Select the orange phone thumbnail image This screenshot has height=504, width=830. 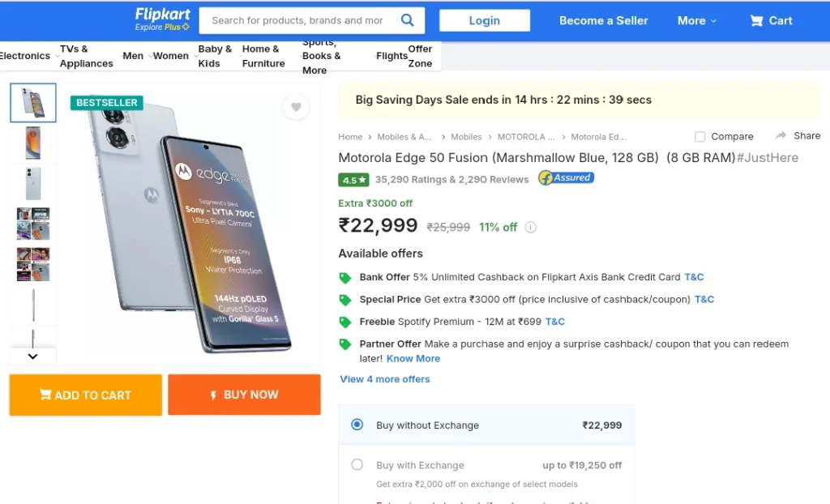pyautogui.click(x=32, y=143)
